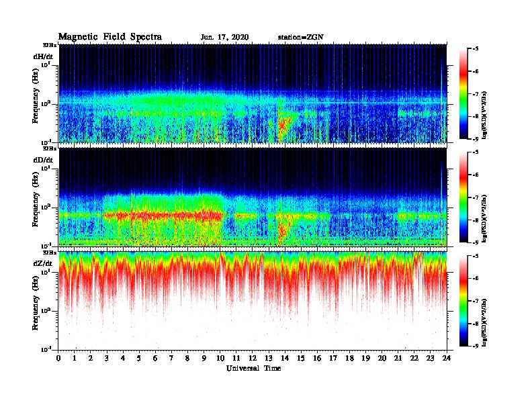Click the '-8' value on dZ/dt color scale
Image resolution: width=532 pixels, height=411 pixels.
pyautogui.click(x=475, y=323)
